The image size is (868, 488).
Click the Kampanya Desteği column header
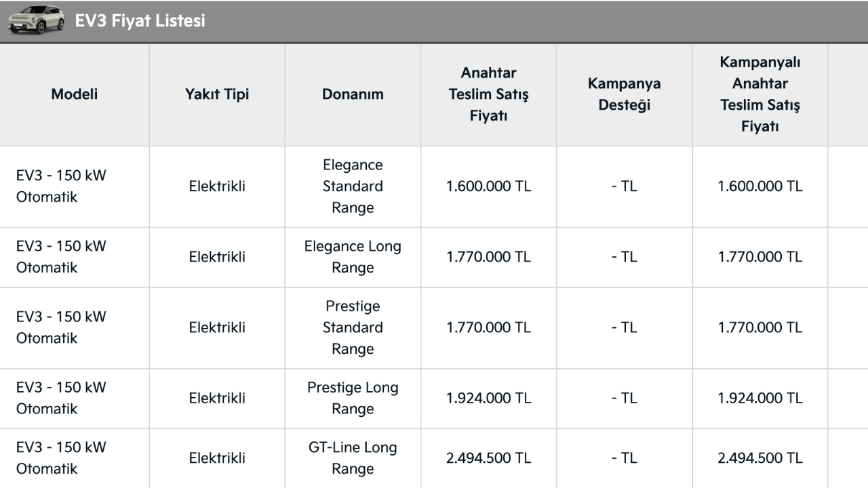click(x=624, y=94)
